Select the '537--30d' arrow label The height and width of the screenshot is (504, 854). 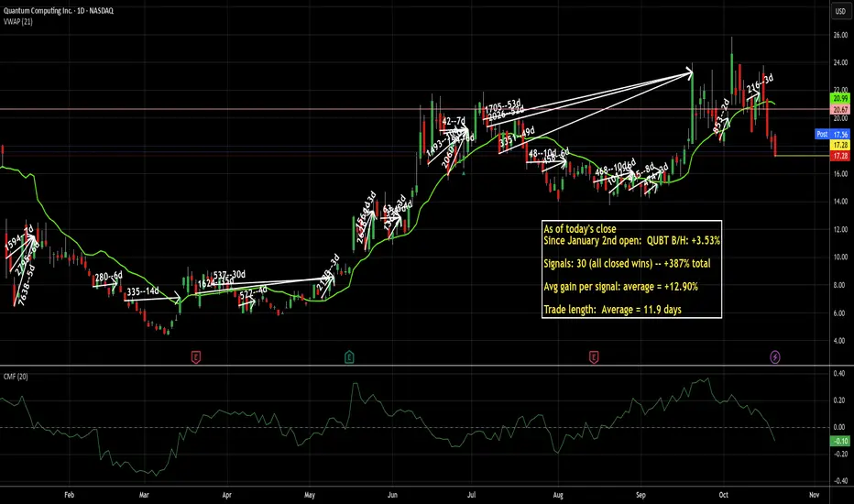pos(229,275)
